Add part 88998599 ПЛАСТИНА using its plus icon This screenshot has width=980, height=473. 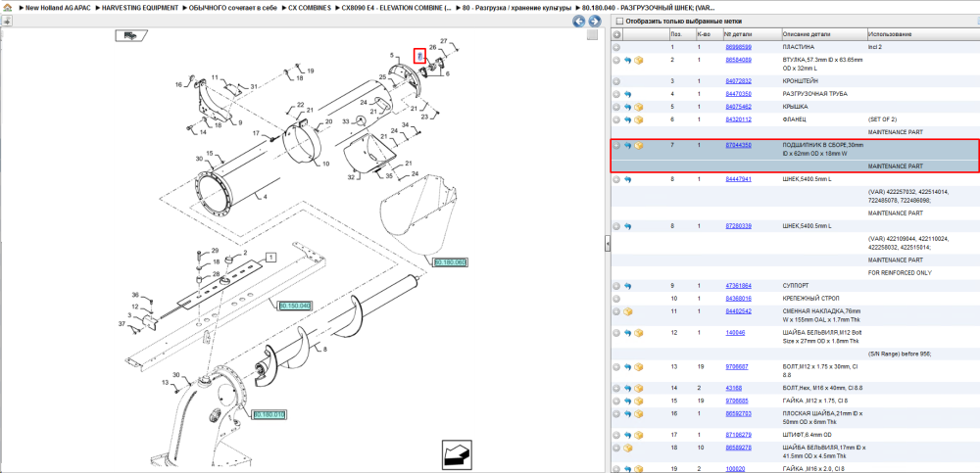(x=616, y=47)
